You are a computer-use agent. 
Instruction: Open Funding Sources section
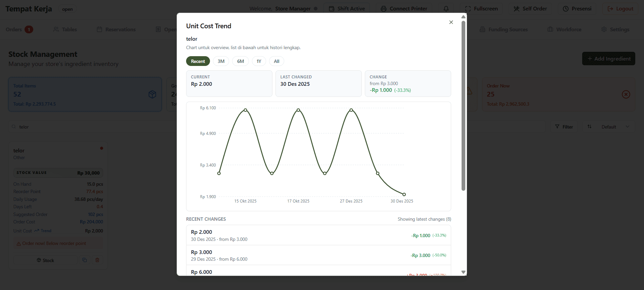coord(504,30)
